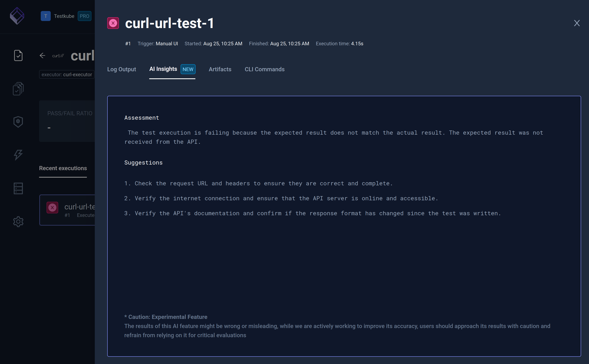Close the execution details panel
This screenshot has width=589, height=364.
click(577, 23)
